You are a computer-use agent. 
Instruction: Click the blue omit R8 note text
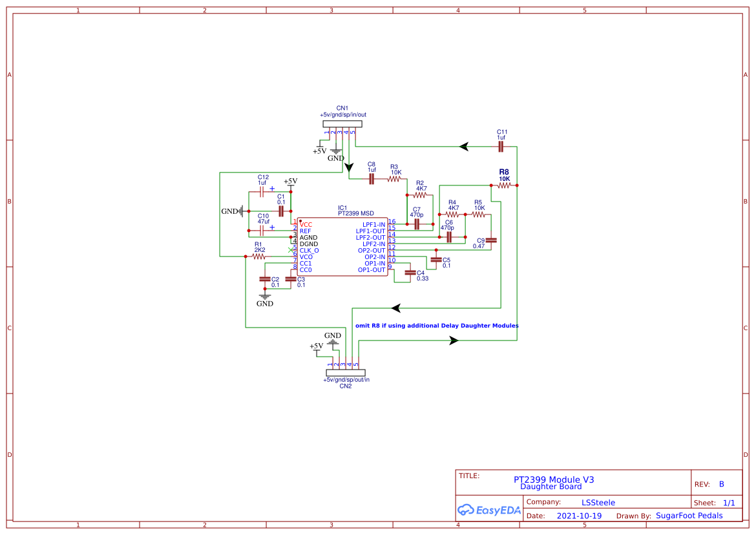436,326
